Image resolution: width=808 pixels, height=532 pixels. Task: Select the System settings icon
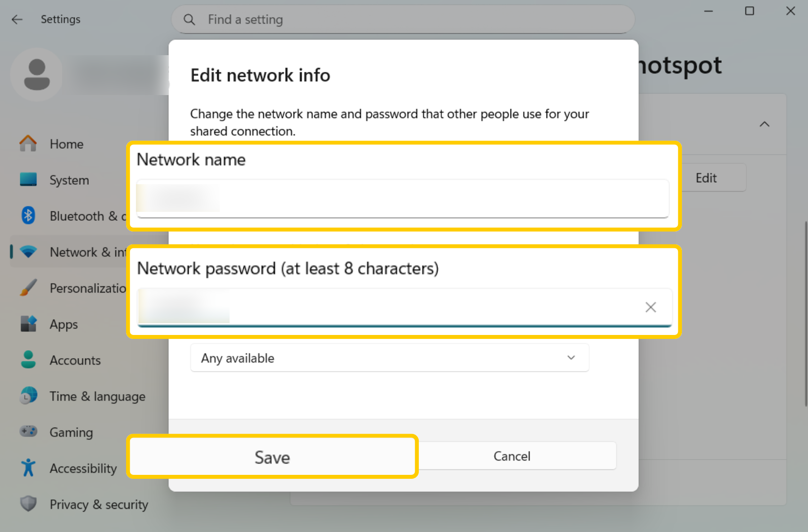click(x=29, y=180)
